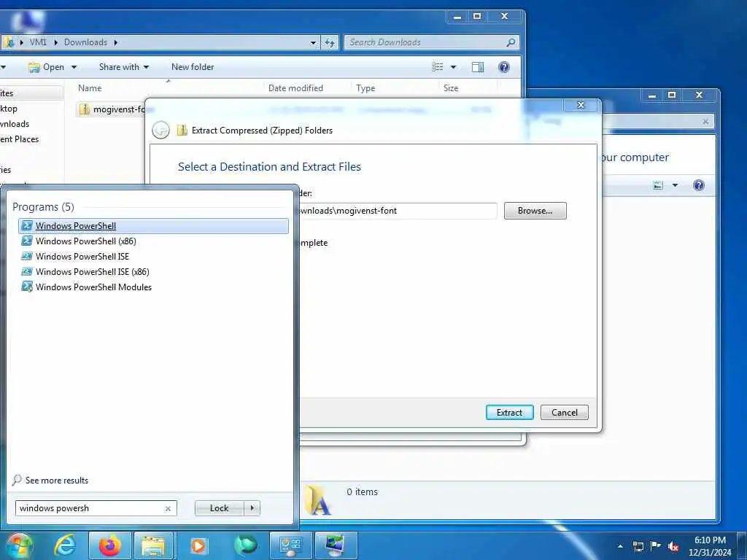Toggle the preview pane in Downloads window
Viewport: 747px width, 560px height.
tap(478, 67)
